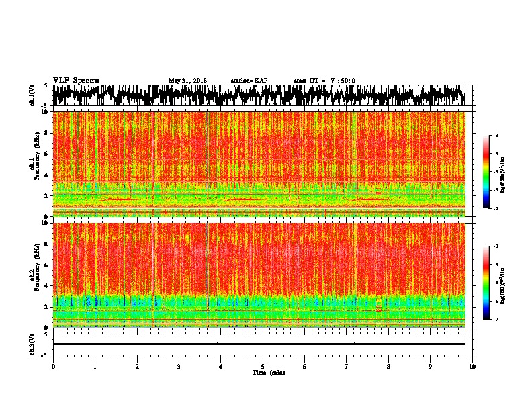The image size is (532, 411).
Task: Click the log(PSD) label beside ch.2 color bar
Action: [x=503, y=285]
